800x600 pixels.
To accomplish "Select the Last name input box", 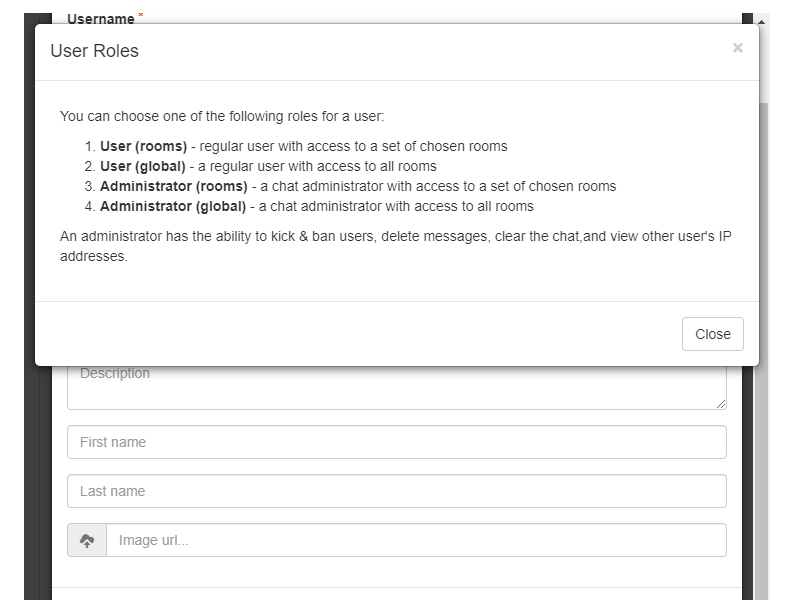I will pyautogui.click(x=396, y=491).
